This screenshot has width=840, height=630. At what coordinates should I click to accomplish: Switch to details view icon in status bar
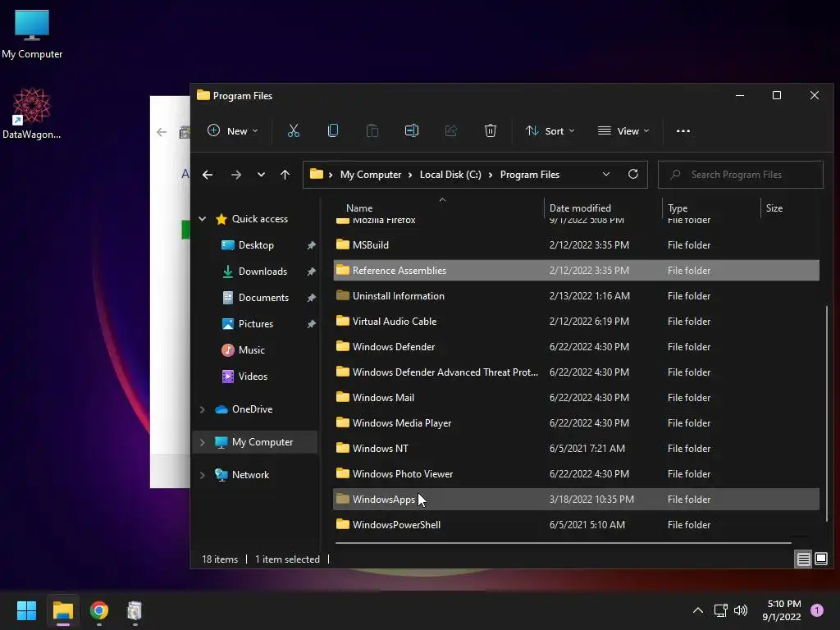(x=804, y=559)
